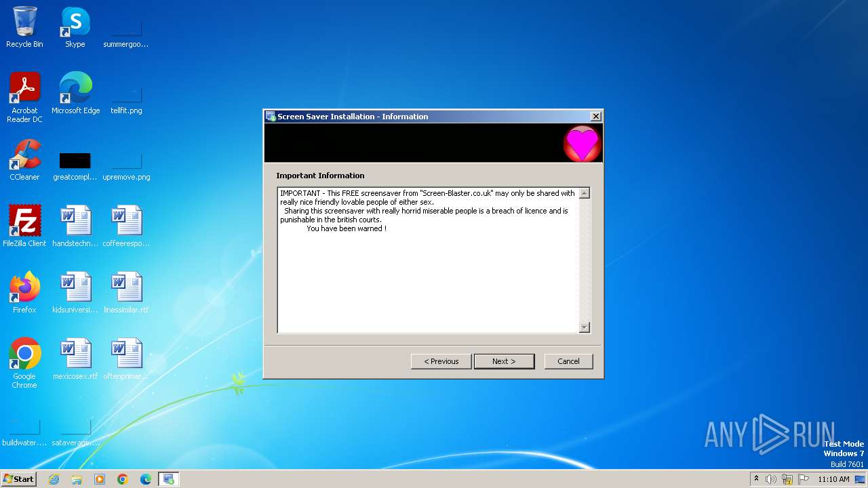
Task: Select the mexicosex.rtf document
Action: [x=75, y=359]
